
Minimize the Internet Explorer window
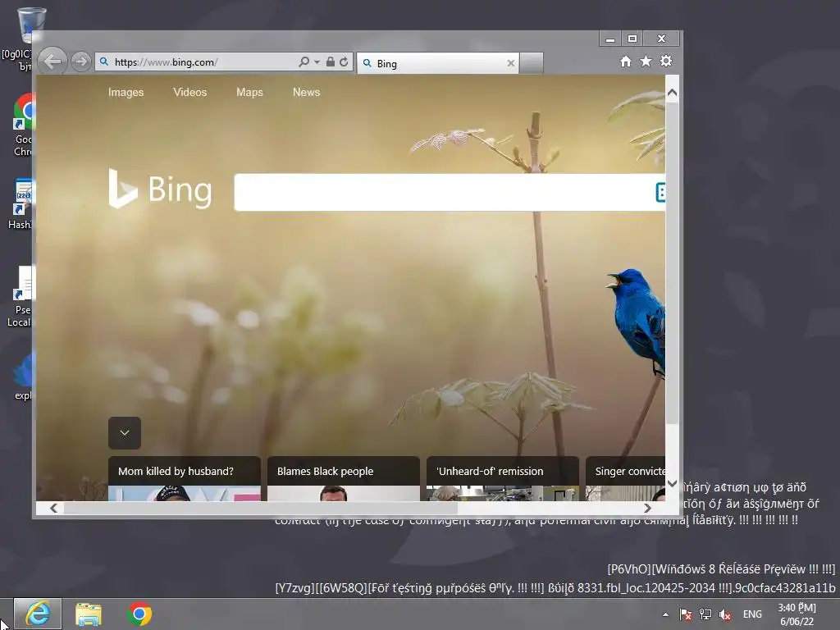(x=610, y=39)
